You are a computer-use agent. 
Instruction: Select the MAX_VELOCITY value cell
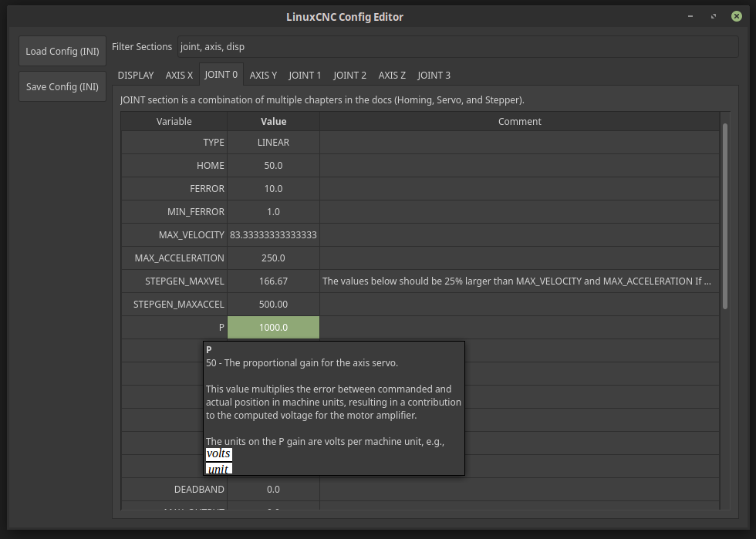pos(273,234)
